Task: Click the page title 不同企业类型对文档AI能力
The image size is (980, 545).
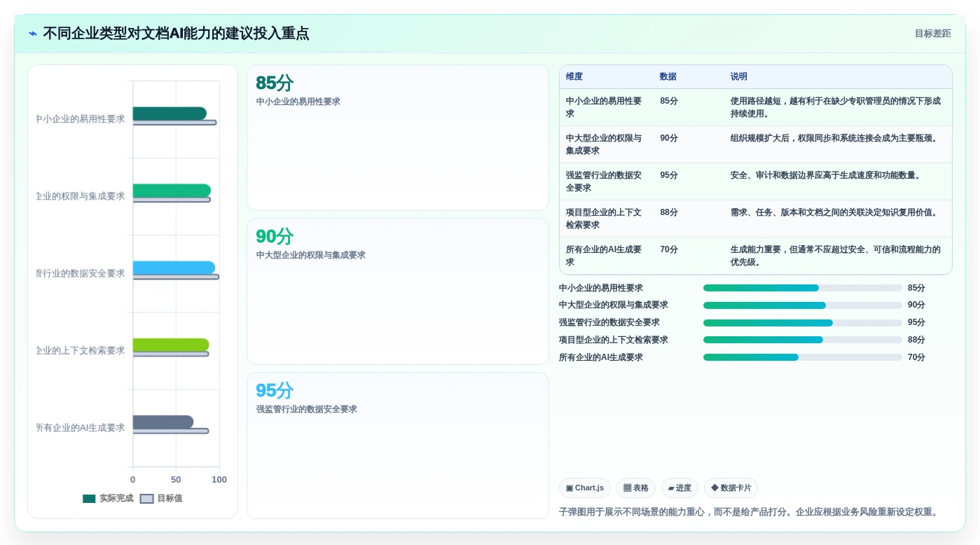Action: point(176,34)
